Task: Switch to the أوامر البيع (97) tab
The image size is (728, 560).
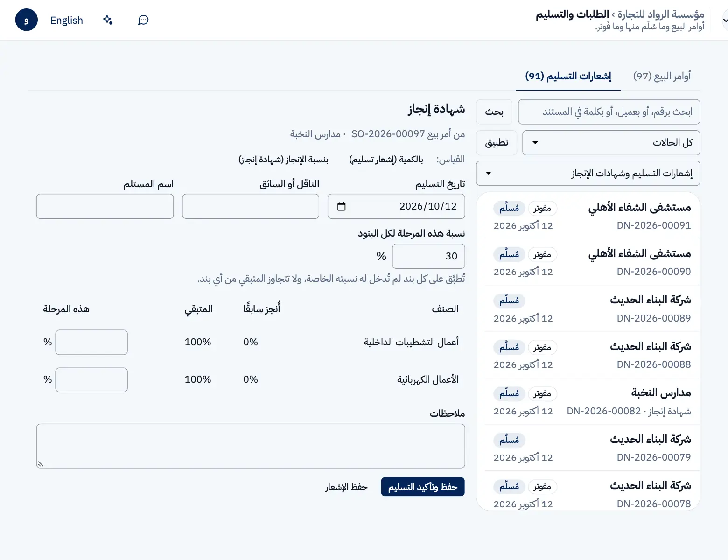Action: 662,76
